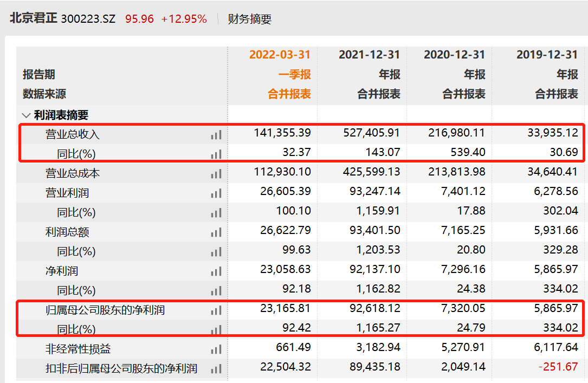588x383 pixels.
Task: Select the 2020-12-31 column header
Action: click(x=455, y=55)
